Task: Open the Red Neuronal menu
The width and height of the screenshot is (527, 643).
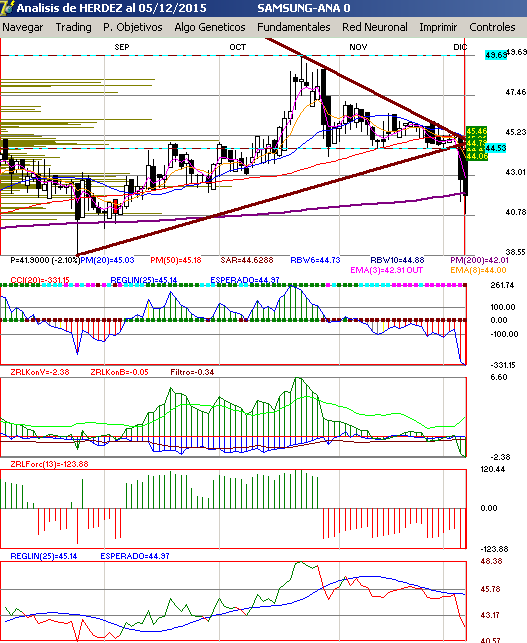Action: coord(375,27)
